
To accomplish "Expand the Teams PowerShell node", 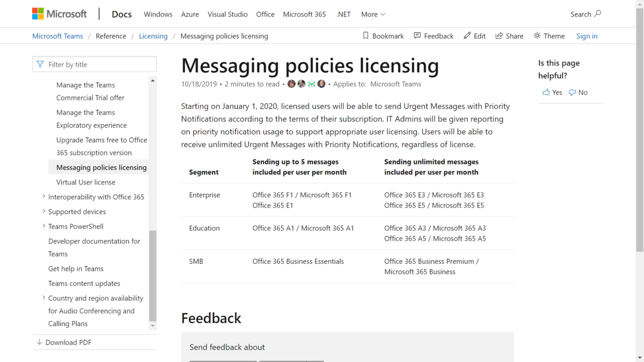I will click(44, 226).
